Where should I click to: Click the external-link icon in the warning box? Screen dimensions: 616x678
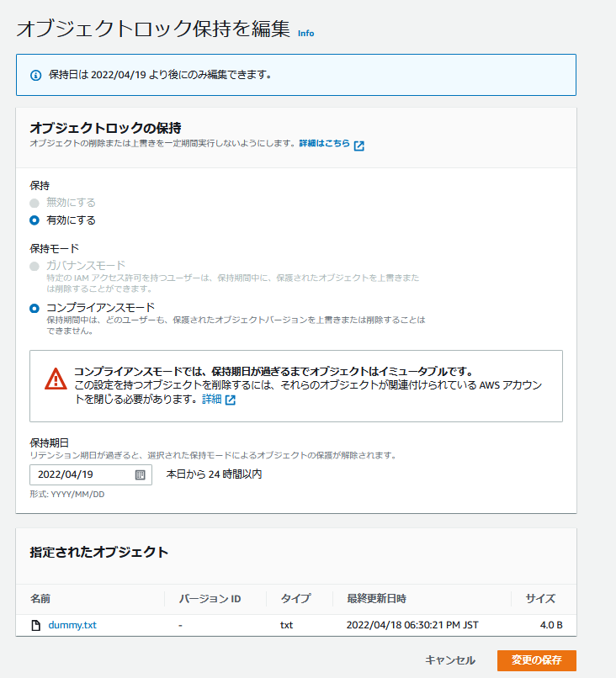pyautogui.click(x=231, y=400)
